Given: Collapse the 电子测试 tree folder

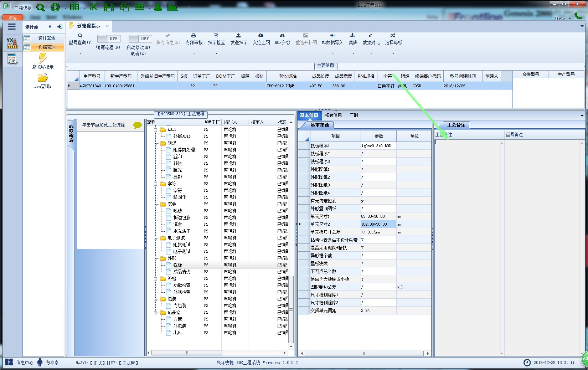Looking at the screenshot, I should [156, 238].
